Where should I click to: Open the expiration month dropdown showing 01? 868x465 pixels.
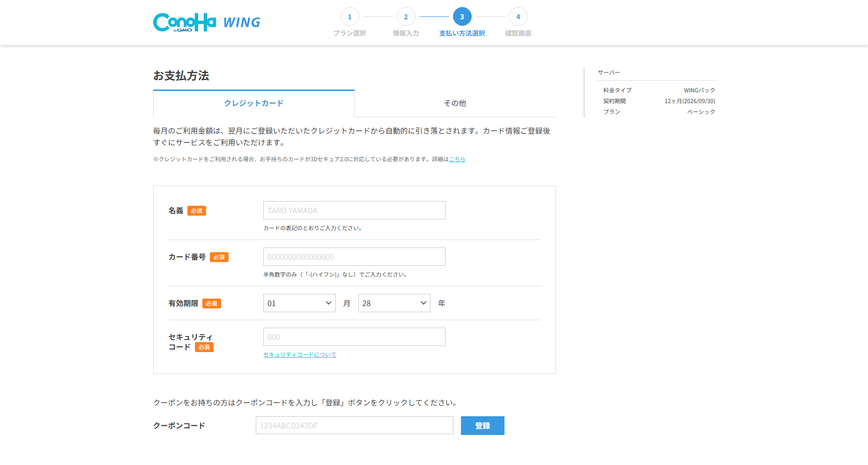299,303
